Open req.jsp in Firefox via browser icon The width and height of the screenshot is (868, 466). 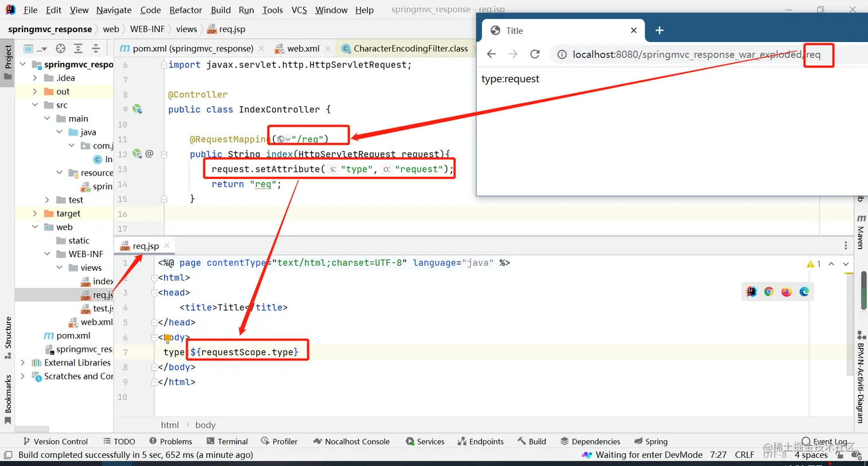pos(786,292)
